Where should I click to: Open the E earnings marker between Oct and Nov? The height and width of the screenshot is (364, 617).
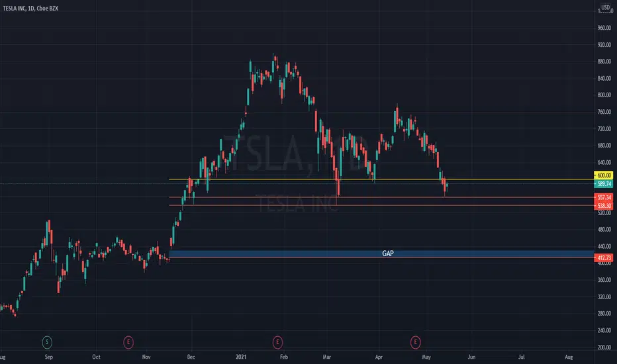(x=128, y=342)
